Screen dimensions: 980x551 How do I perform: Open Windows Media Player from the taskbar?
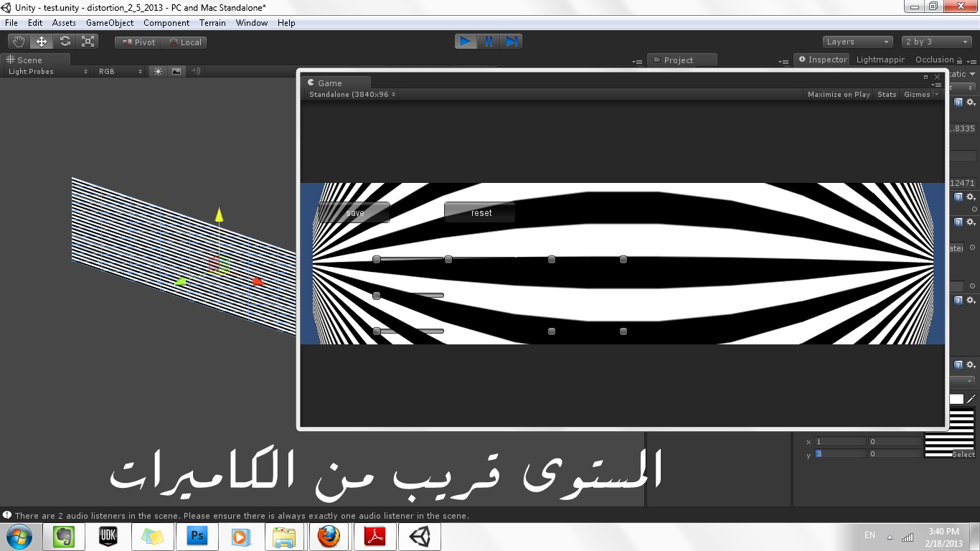(240, 537)
